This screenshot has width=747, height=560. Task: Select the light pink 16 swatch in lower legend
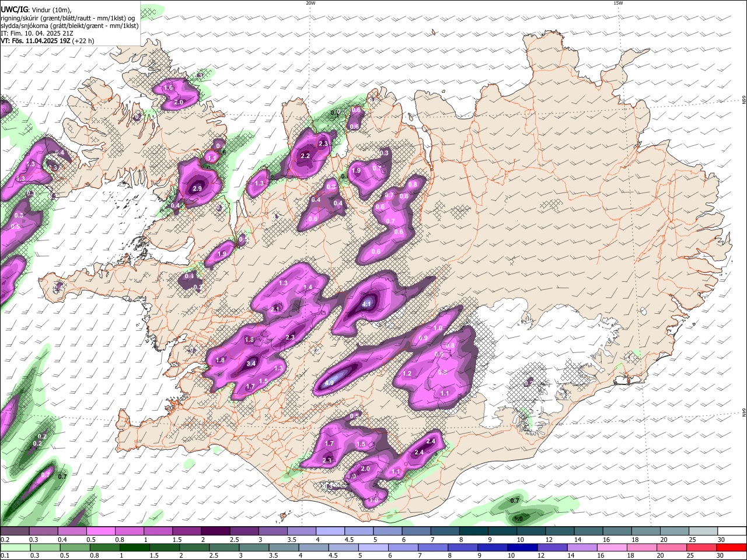(612, 547)
